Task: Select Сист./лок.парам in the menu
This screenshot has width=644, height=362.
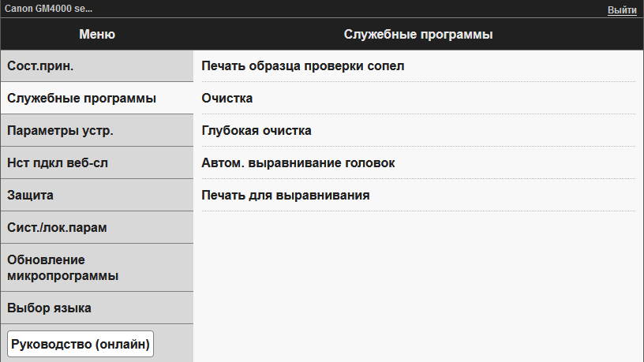Action: (57, 227)
